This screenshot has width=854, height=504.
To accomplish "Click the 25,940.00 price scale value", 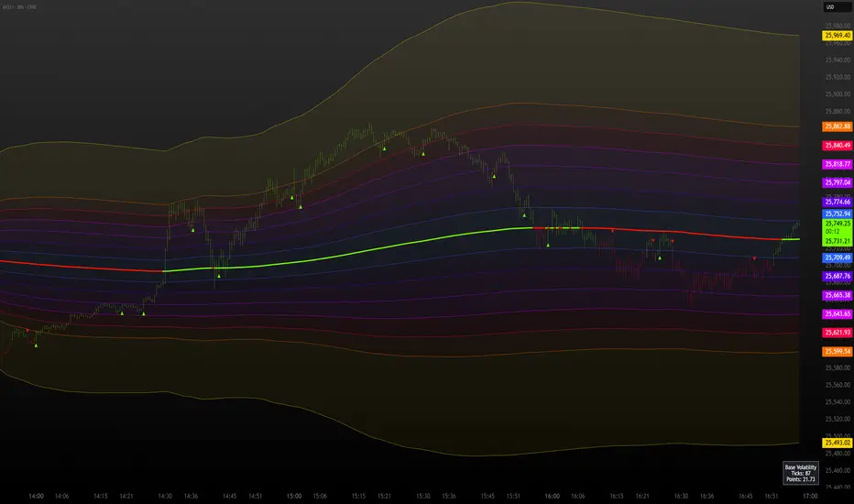I will pos(838,60).
